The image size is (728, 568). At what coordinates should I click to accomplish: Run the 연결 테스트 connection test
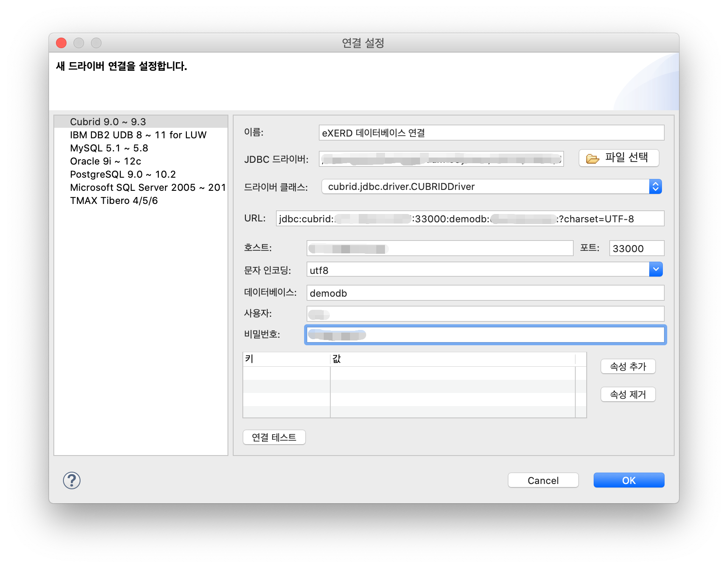(274, 437)
